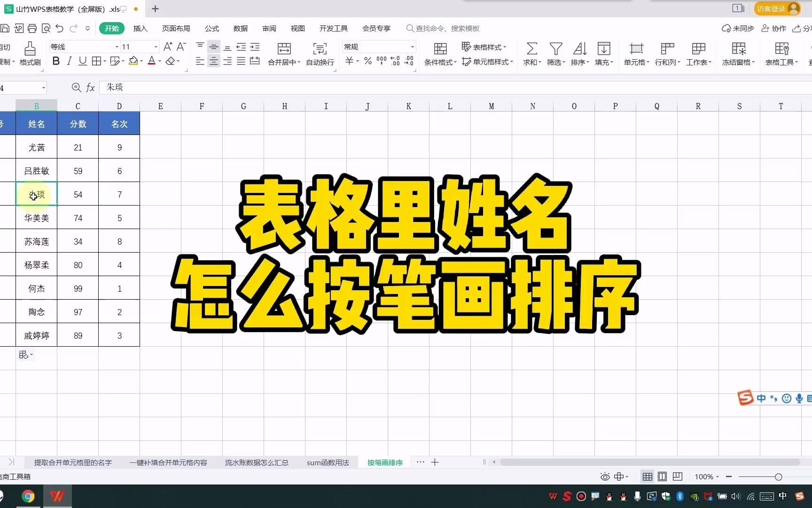Toggle italic formatting

click(70, 61)
